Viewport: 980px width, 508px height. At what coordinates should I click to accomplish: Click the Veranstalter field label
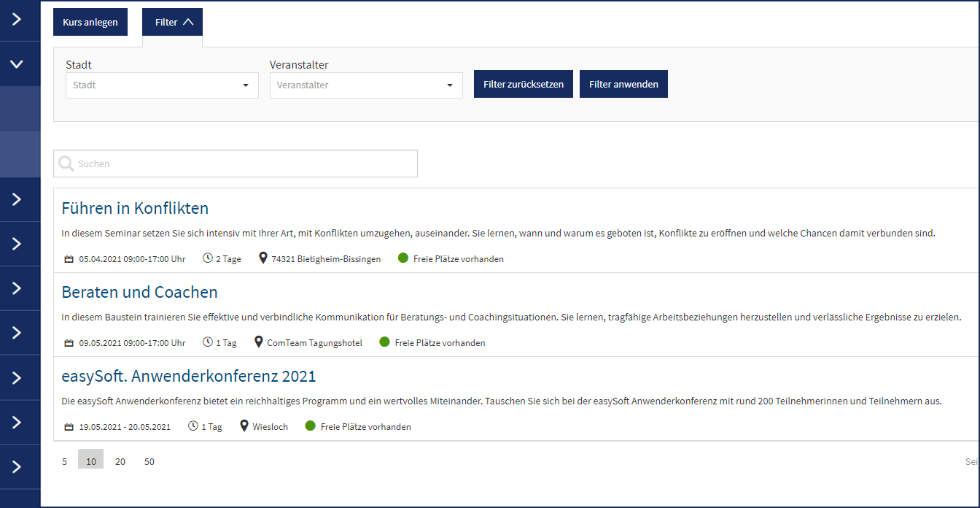299,65
